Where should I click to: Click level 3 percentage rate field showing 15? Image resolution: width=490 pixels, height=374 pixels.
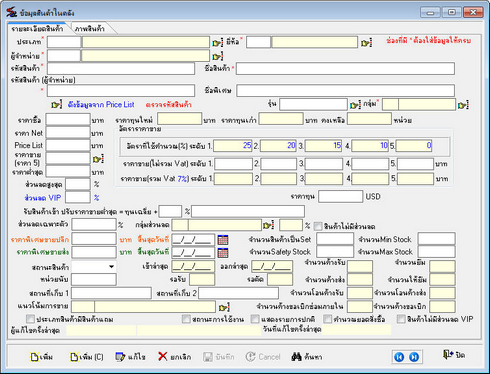point(324,146)
